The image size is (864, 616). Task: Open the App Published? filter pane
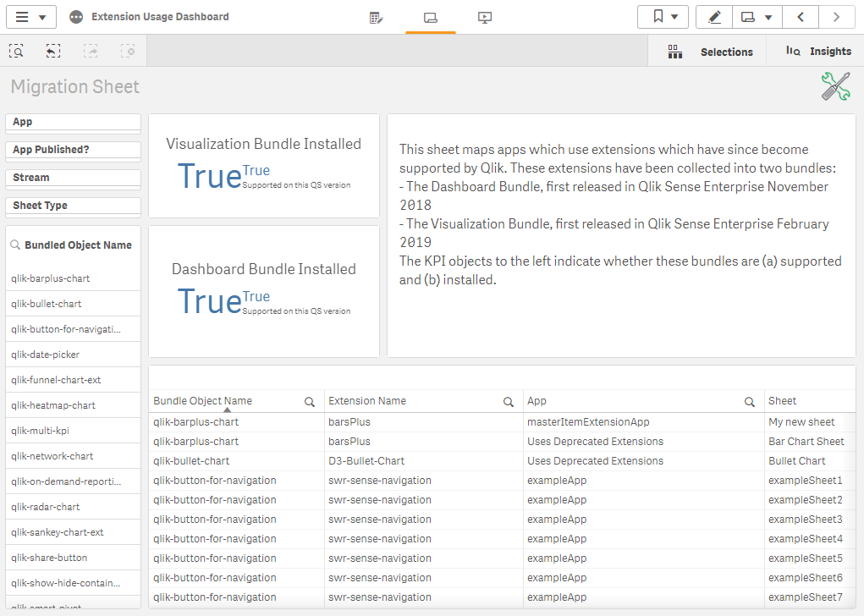pyautogui.click(x=74, y=151)
